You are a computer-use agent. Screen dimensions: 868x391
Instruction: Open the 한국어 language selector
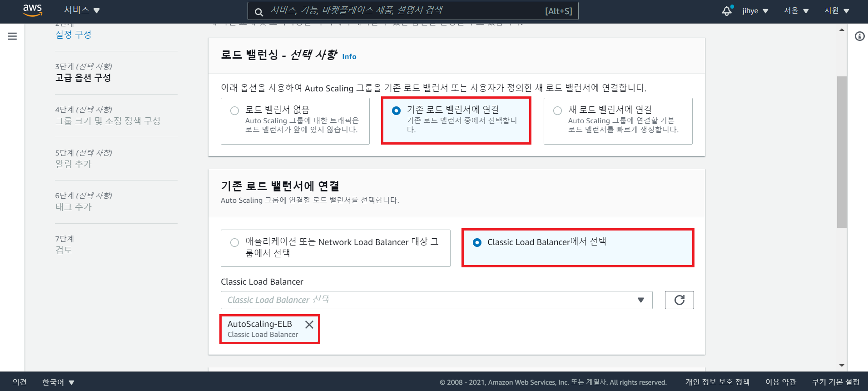pos(58,382)
